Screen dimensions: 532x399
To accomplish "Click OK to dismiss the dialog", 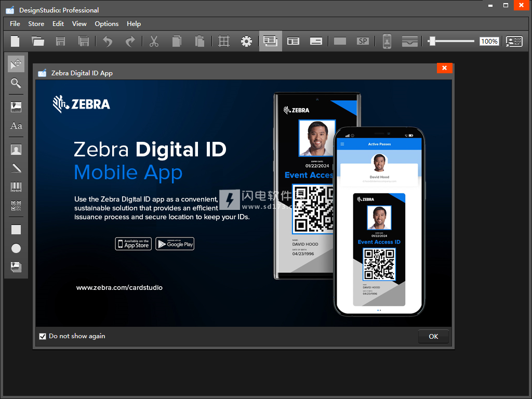I will tap(433, 336).
